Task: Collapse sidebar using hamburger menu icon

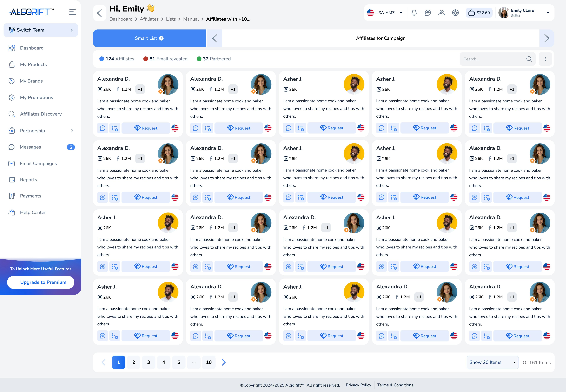Action: click(x=72, y=12)
